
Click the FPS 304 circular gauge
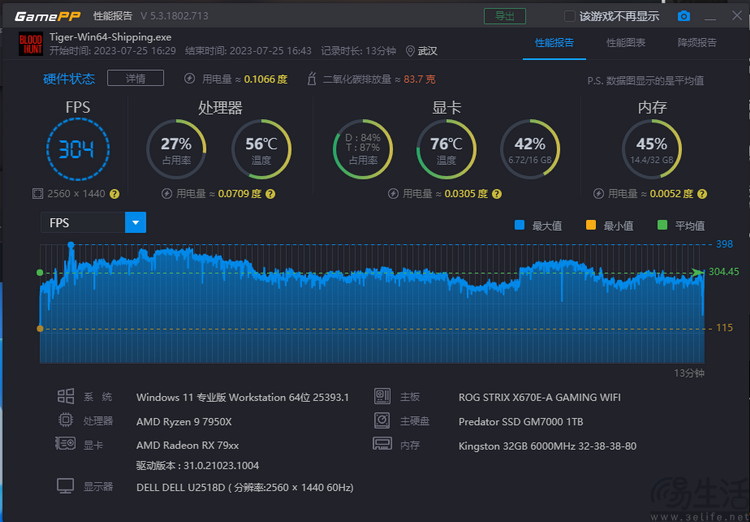(78, 149)
